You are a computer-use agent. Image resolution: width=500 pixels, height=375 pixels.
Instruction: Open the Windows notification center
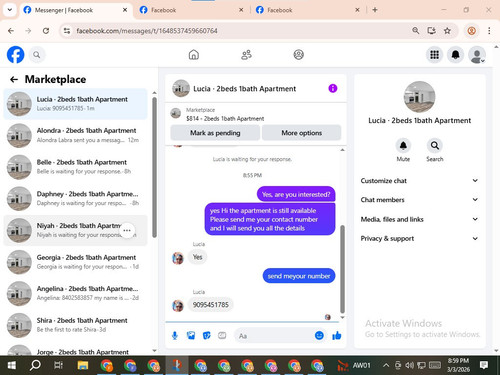click(484, 365)
